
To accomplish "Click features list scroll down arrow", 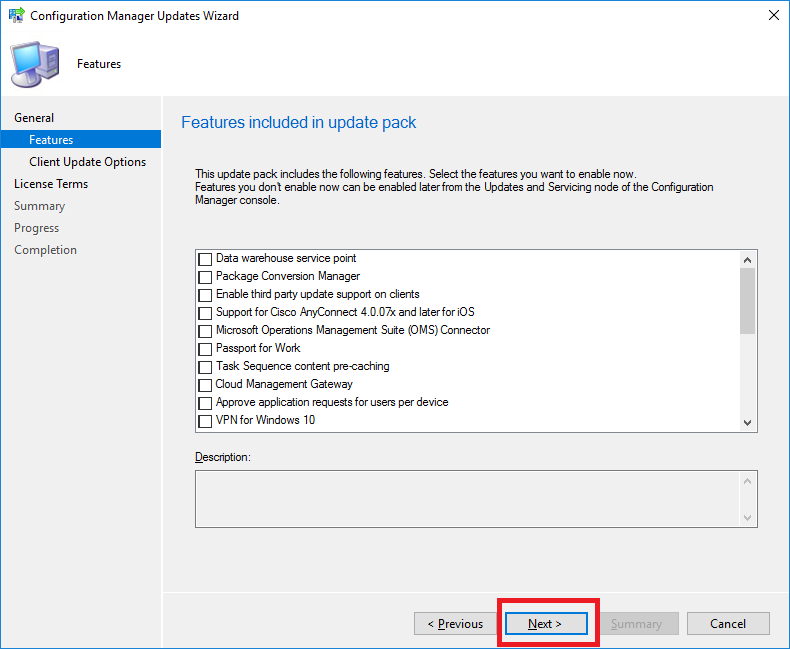I will point(747,423).
